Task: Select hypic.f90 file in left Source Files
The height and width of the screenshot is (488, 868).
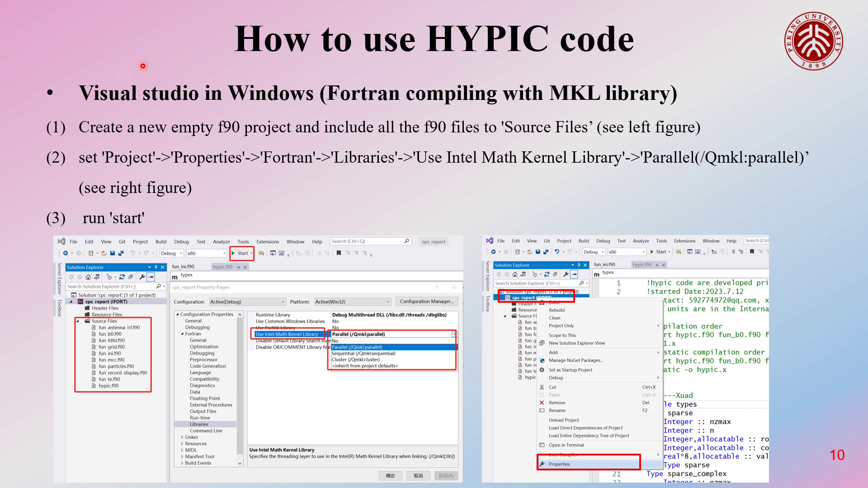Action: pos(108,386)
